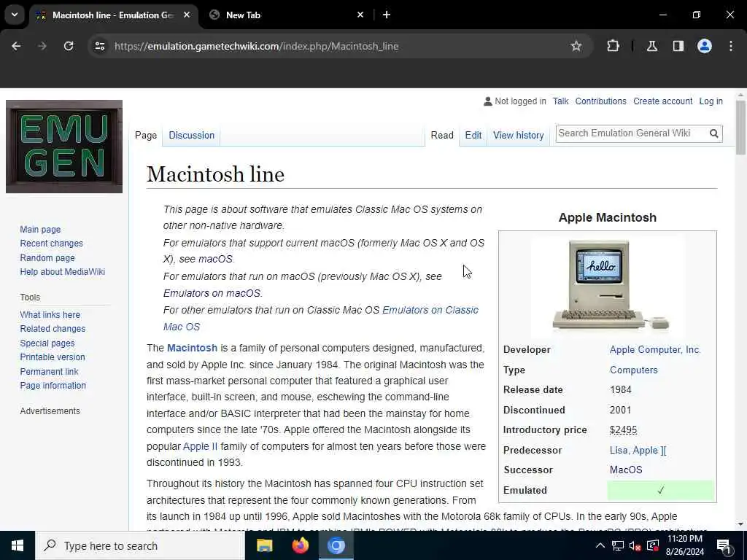
Task: Open the Talk link
Action: 560,101
